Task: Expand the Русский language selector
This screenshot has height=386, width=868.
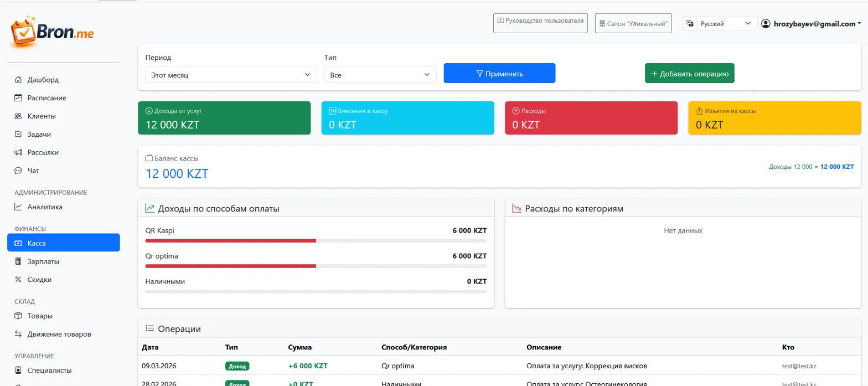Action: [x=726, y=24]
